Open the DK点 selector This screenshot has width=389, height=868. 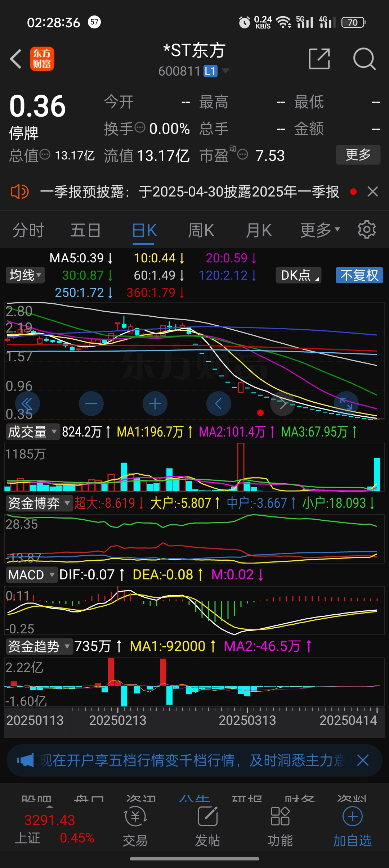[x=299, y=275]
